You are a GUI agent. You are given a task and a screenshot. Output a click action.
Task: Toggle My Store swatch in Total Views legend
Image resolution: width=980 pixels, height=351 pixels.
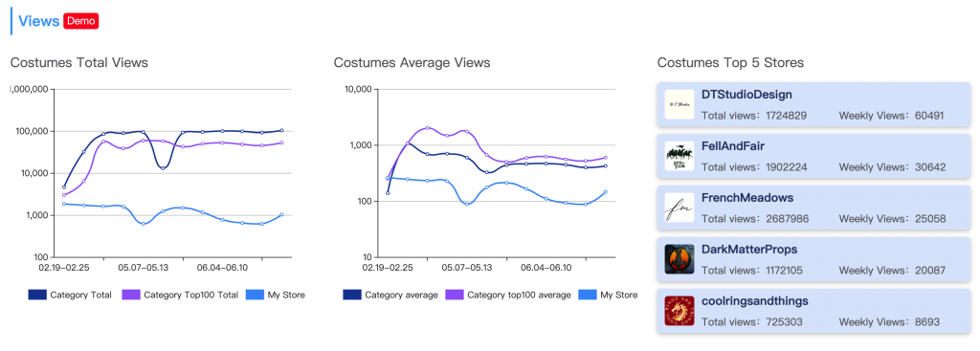pyautogui.click(x=255, y=295)
